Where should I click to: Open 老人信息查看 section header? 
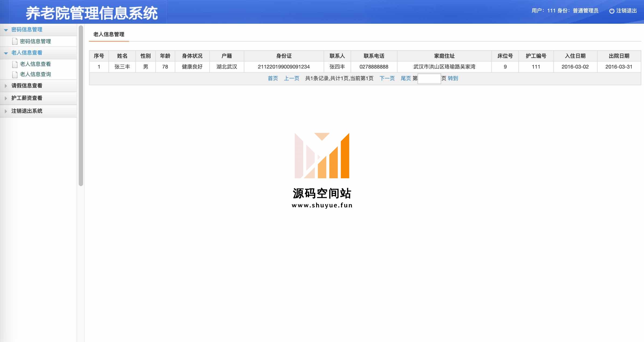pyautogui.click(x=38, y=53)
